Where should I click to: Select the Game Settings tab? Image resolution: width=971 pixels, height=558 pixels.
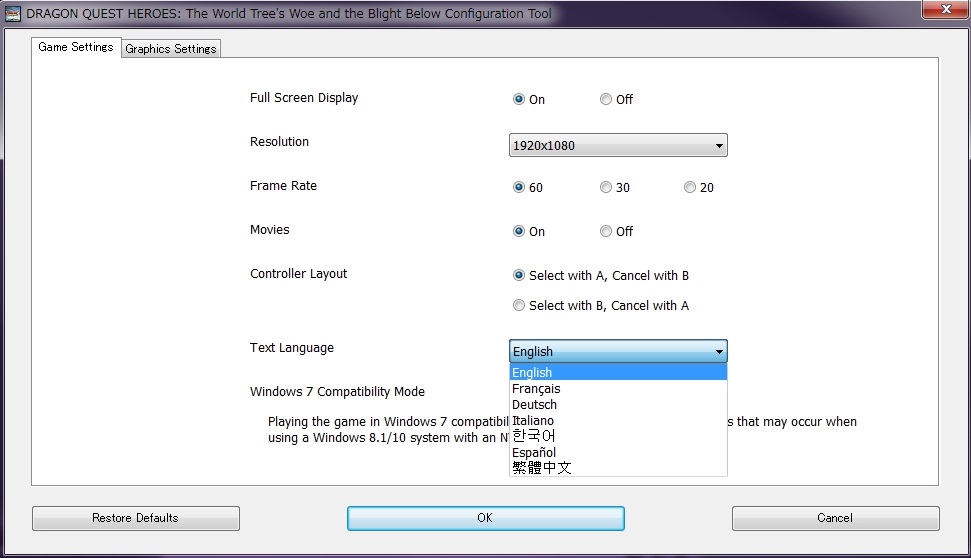pyautogui.click(x=76, y=47)
